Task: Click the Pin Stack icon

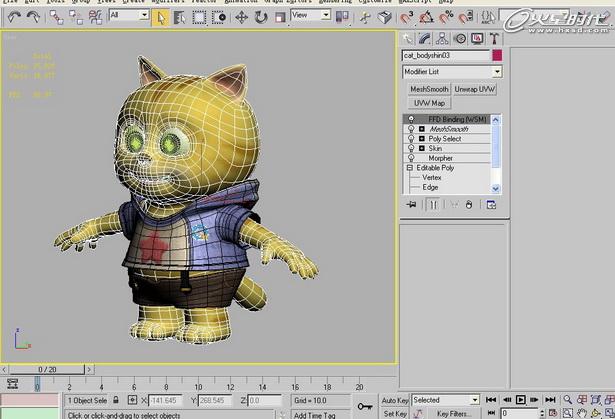Action: point(411,205)
